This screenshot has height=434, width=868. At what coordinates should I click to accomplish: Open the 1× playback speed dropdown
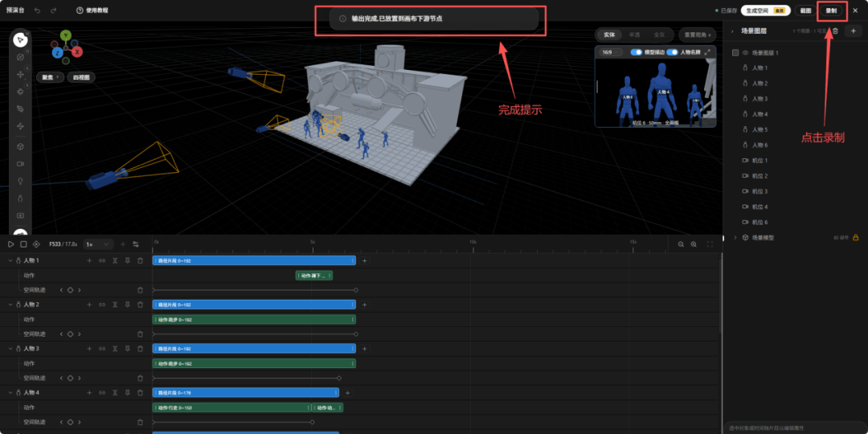[99, 244]
